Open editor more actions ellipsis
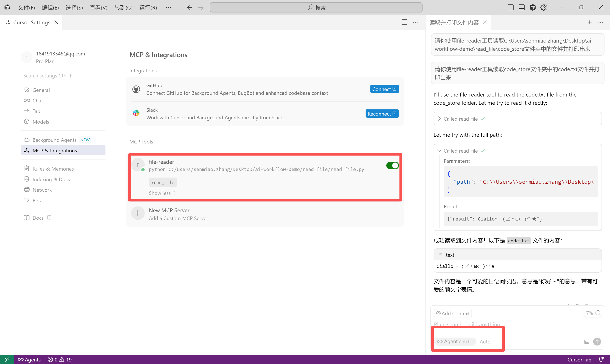The height and width of the screenshot is (364, 610). (x=415, y=22)
